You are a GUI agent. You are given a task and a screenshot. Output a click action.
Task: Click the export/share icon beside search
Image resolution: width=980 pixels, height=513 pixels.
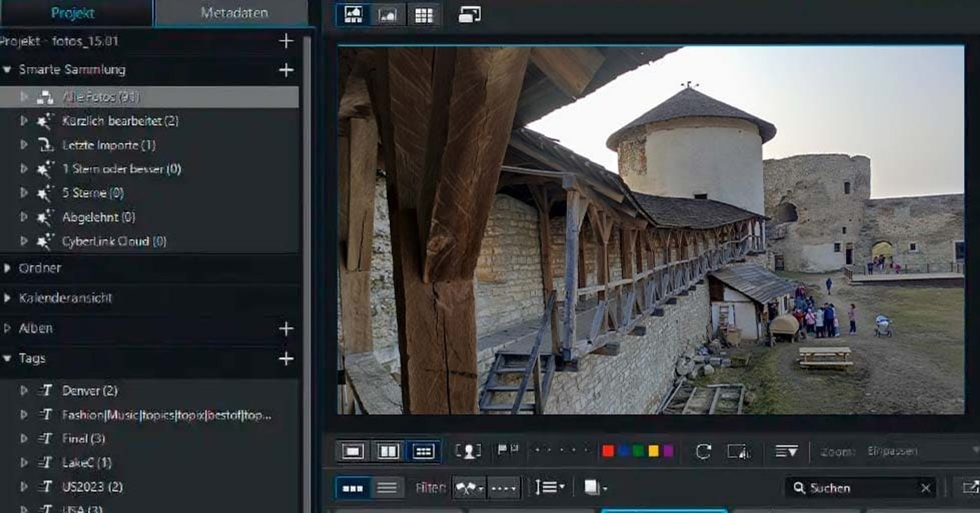(x=970, y=487)
